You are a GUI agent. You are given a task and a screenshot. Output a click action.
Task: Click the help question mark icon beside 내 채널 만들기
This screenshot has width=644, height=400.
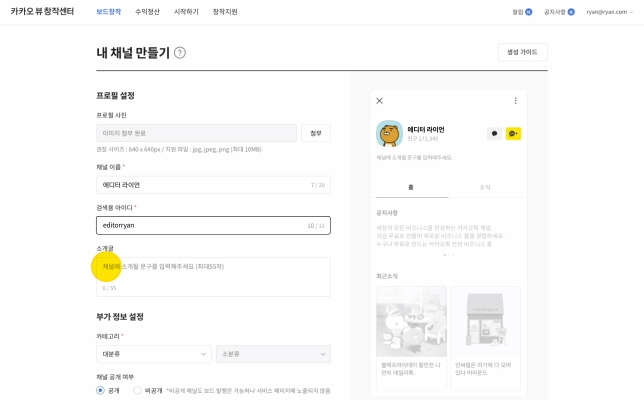pos(180,53)
